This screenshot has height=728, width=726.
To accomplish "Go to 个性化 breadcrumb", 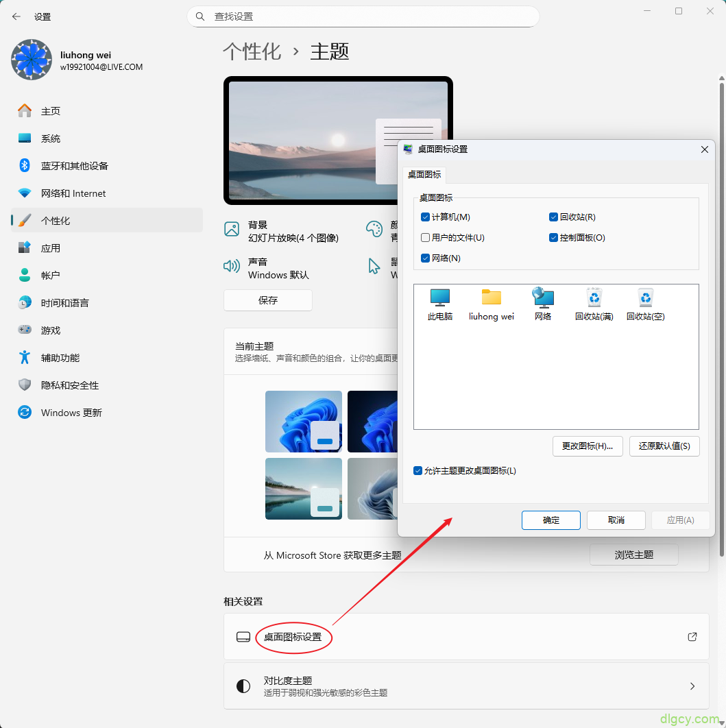I will click(x=252, y=51).
